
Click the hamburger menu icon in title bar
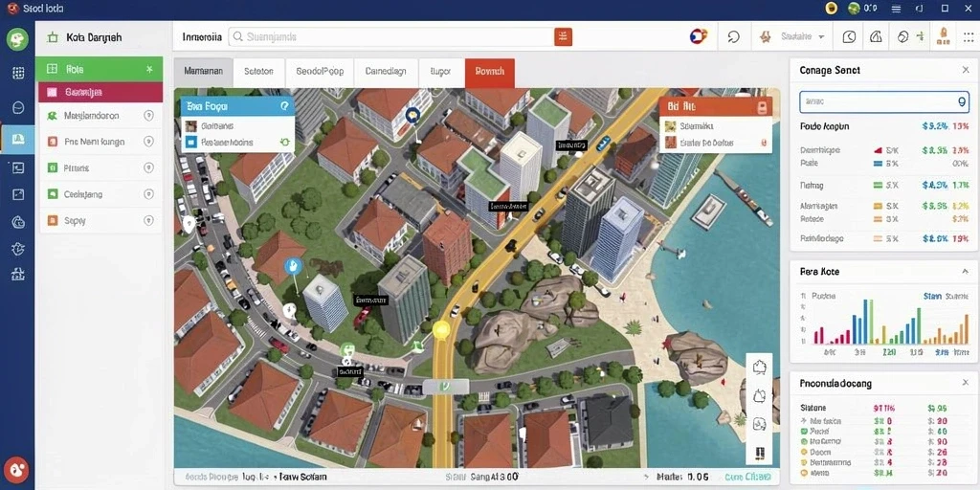click(x=896, y=9)
